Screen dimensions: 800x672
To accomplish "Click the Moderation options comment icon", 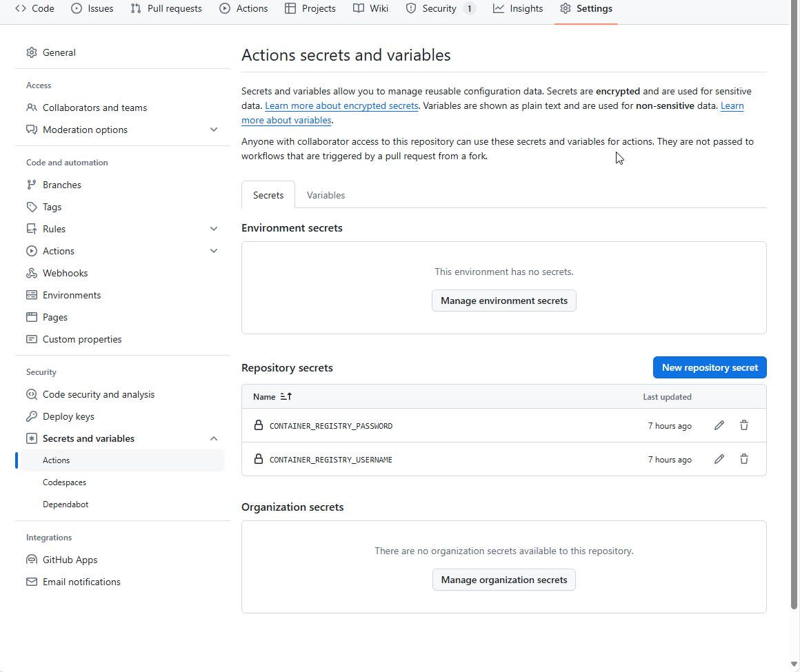I will coord(32,130).
